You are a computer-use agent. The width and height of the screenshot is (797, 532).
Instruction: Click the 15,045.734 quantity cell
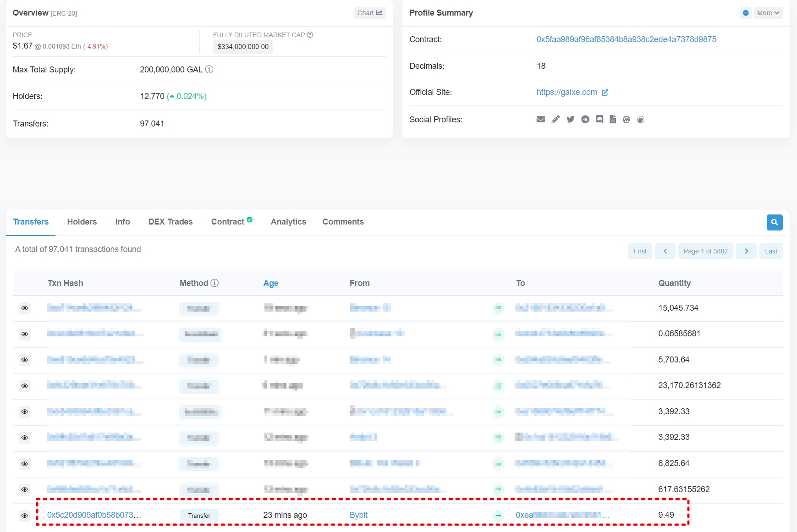(x=678, y=308)
